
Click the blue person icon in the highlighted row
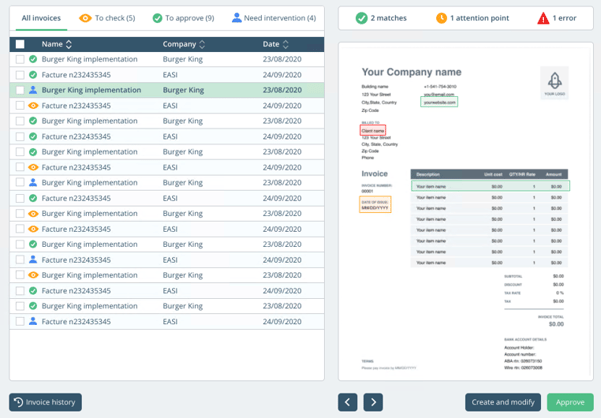point(34,90)
